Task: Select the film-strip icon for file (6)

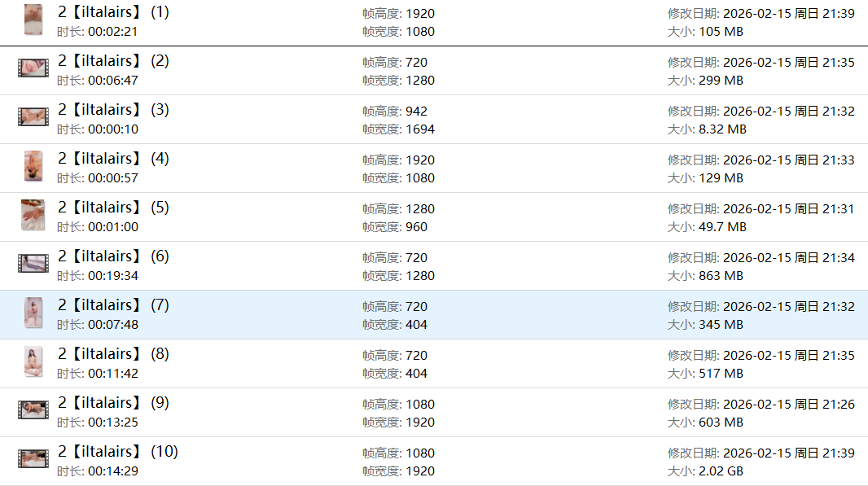Action: click(33, 264)
